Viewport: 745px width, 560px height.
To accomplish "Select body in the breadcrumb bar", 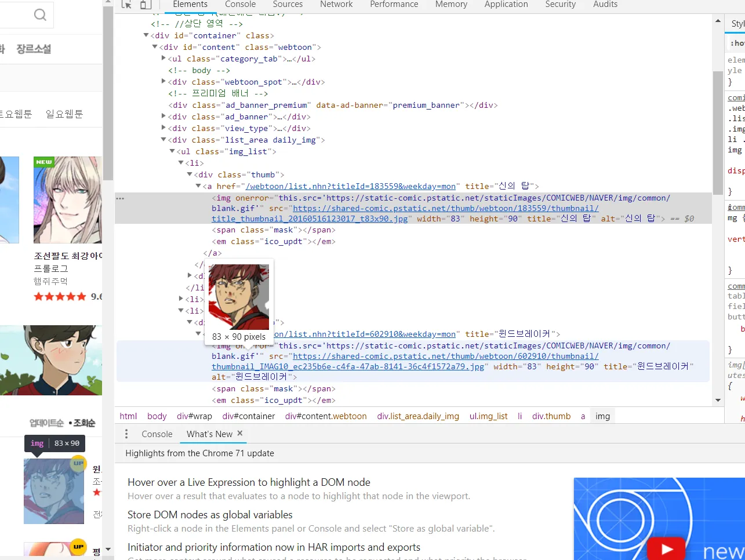I will point(157,416).
